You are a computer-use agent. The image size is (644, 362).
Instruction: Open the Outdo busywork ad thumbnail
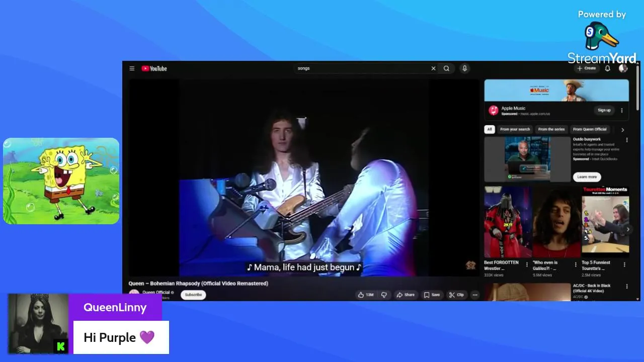click(527, 159)
